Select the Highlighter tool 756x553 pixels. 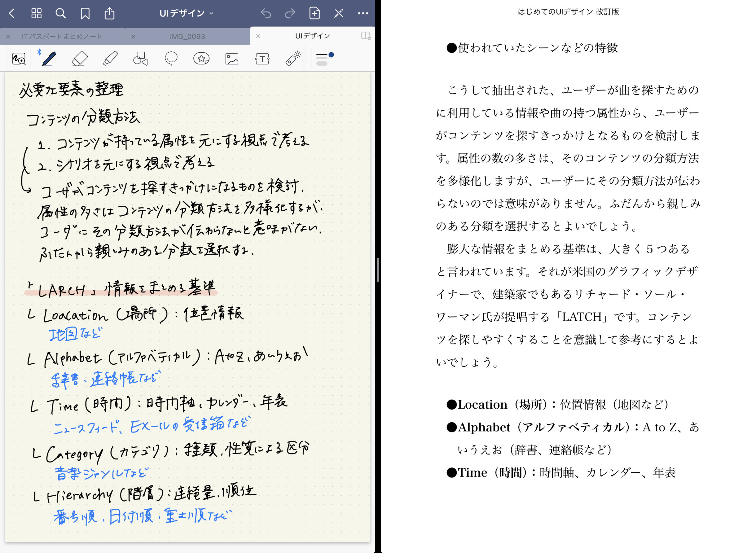(x=110, y=58)
